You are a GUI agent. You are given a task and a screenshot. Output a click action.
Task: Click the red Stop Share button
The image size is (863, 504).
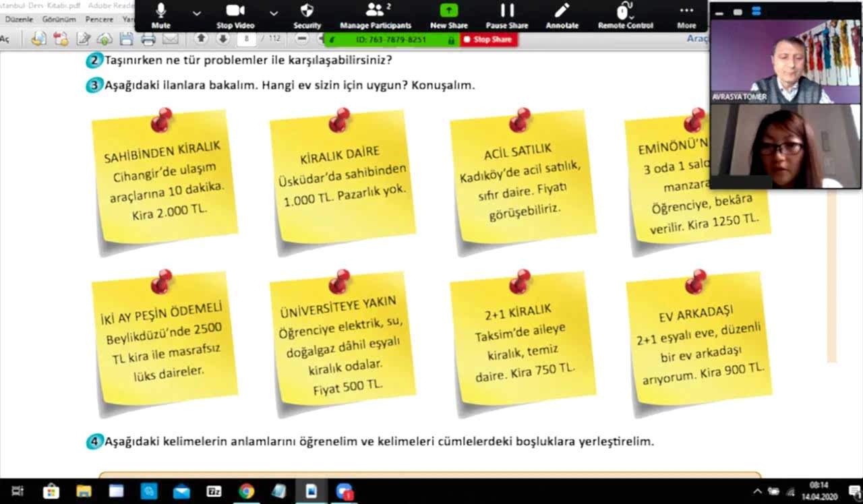[x=488, y=40]
